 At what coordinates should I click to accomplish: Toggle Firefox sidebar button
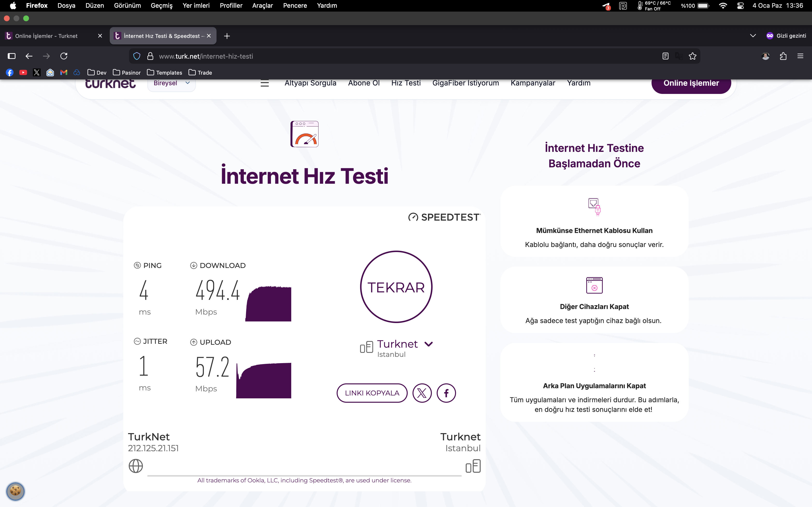click(x=12, y=56)
